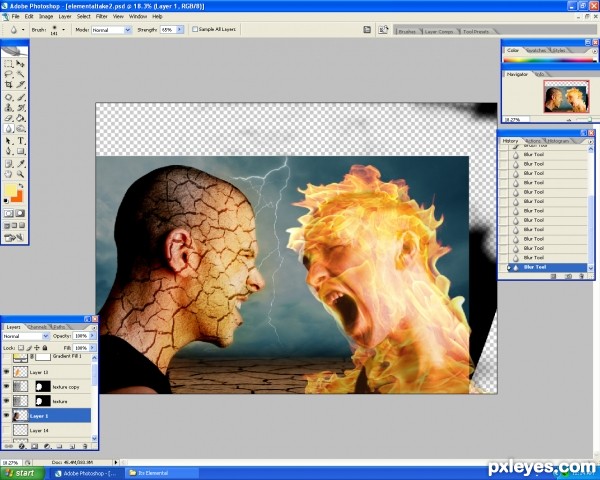Open the Filter menu
Image resolution: width=600 pixels, height=480 pixels.
(x=101, y=16)
